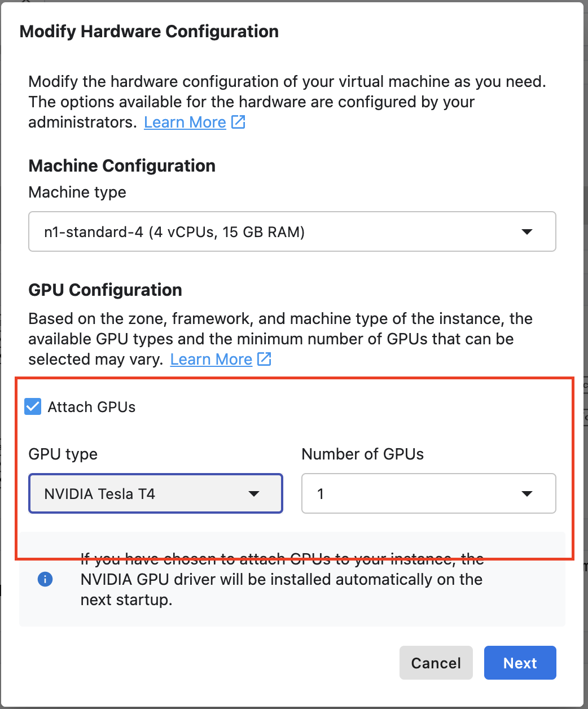Open the first Learn More link
The image size is (588, 709).
185,122
